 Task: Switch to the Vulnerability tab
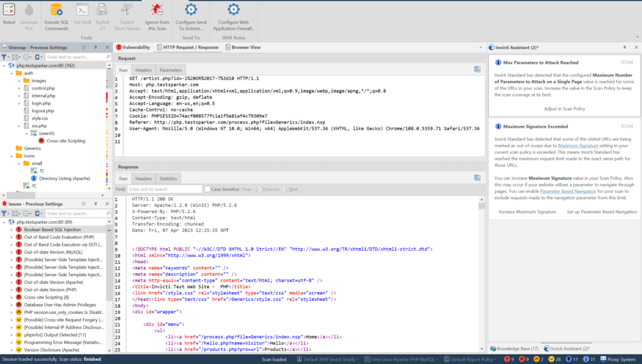133,47
